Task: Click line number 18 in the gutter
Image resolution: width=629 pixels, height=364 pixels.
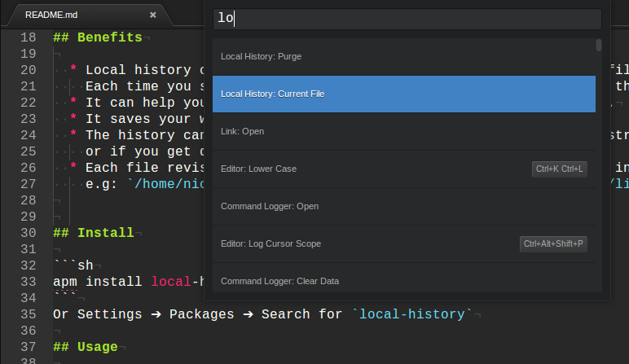Action: point(28,37)
